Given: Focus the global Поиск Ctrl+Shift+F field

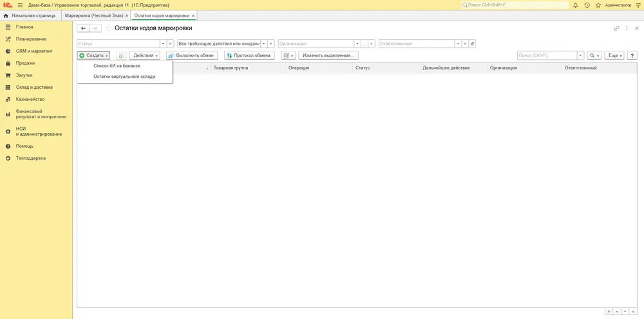Looking at the screenshot, I should [515, 5].
